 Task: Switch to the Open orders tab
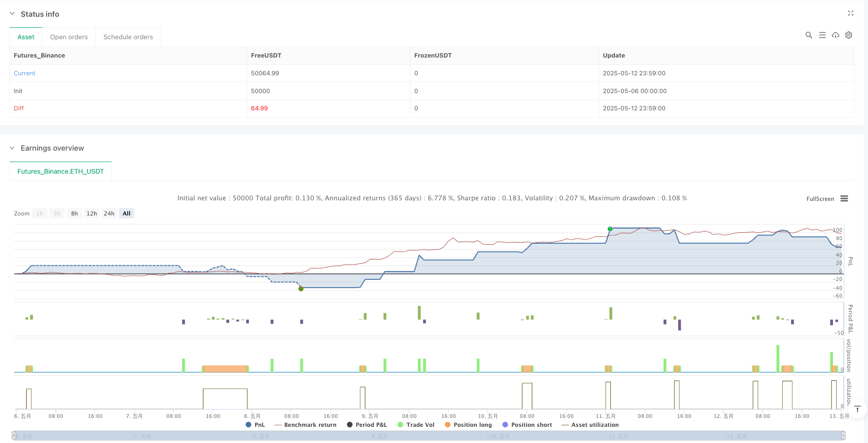point(68,37)
